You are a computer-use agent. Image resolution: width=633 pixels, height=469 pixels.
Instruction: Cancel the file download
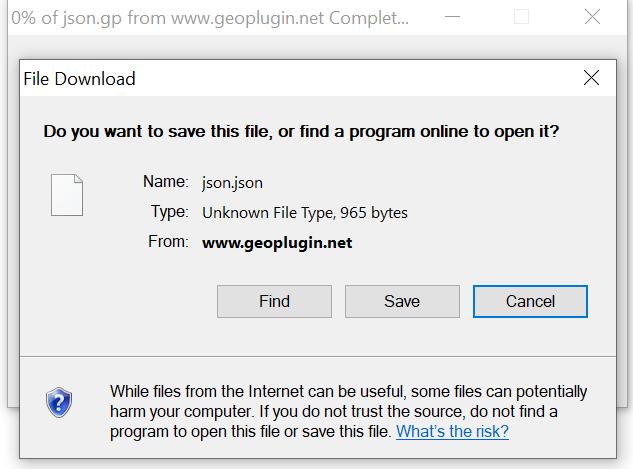point(530,301)
